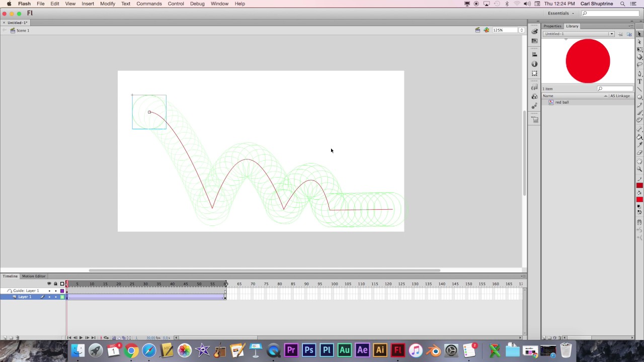This screenshot has width=644, height=362.
Task: Open the stroke color swatch
Action: [639, 186]
